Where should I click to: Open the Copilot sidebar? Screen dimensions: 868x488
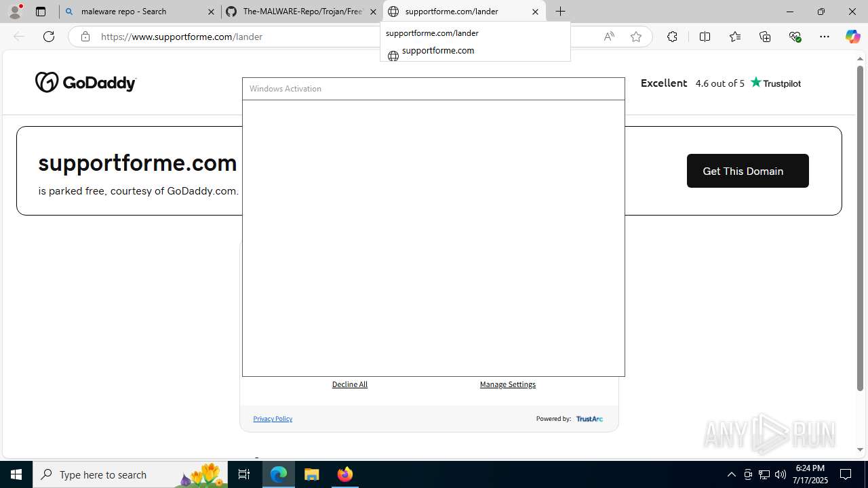[852, 37]
